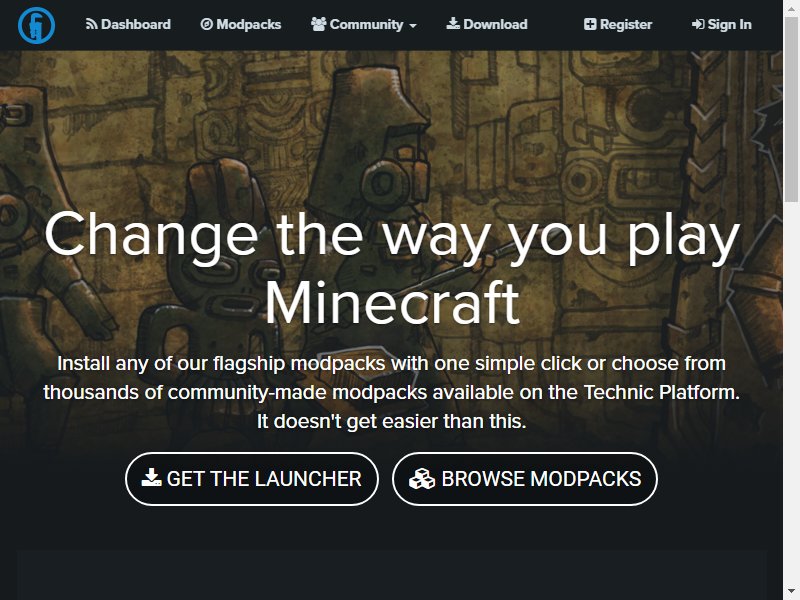This screenshot has height=600, width=800.
Task: Click the BROWSE MODPACKS button
Action: (x=525, y=479)
